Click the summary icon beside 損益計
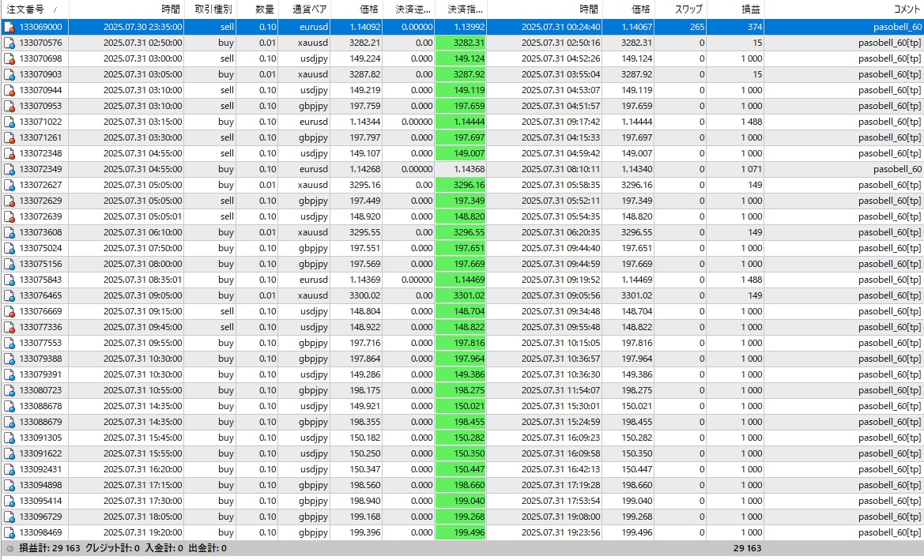924x560 pixels. point(9,548)
